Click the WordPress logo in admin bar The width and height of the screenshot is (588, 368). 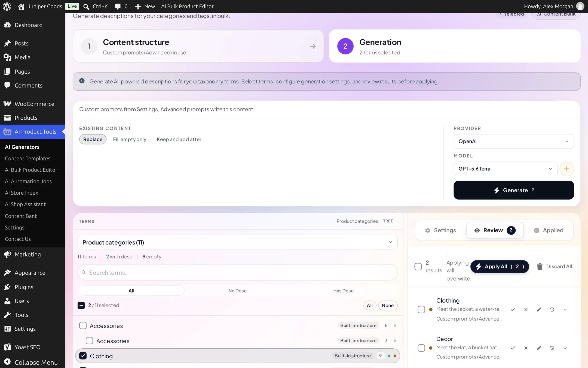pos(7,6)
